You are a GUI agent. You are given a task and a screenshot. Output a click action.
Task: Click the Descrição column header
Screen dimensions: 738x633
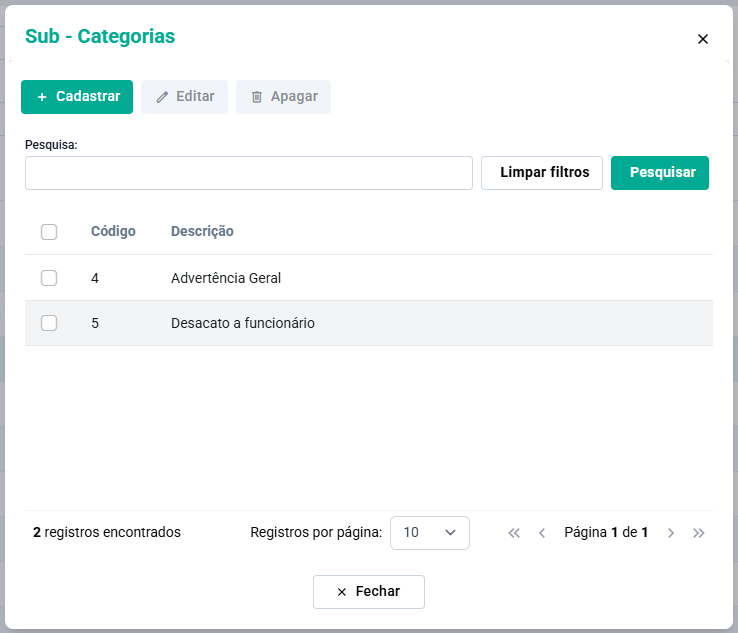[x=202, y=231]
